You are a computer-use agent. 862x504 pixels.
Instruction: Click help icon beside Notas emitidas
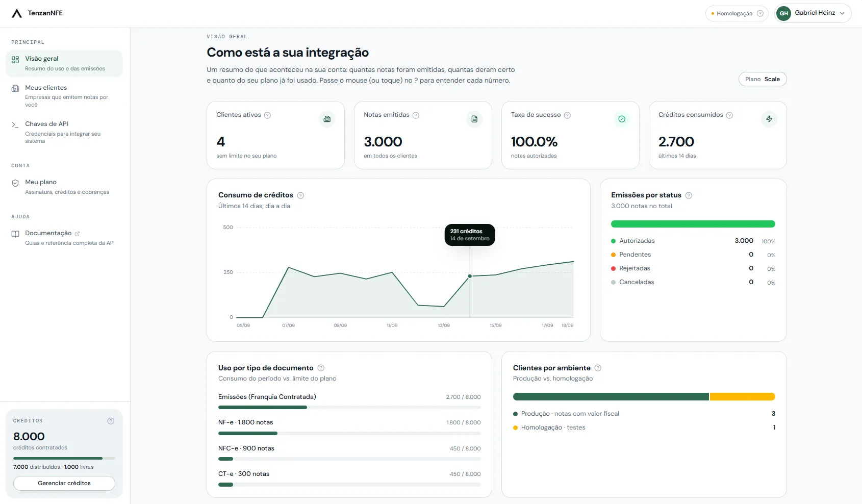[x=416, y=115]
